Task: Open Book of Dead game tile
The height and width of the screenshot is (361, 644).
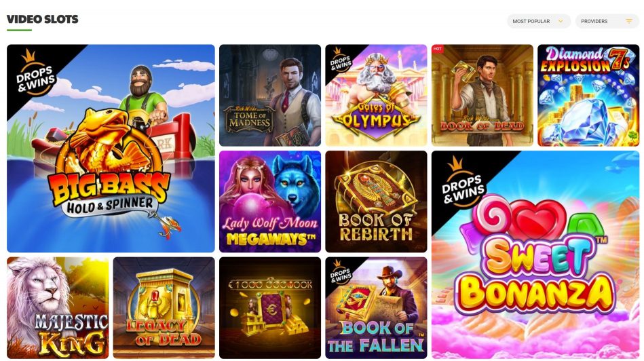Action: point(482,95)
